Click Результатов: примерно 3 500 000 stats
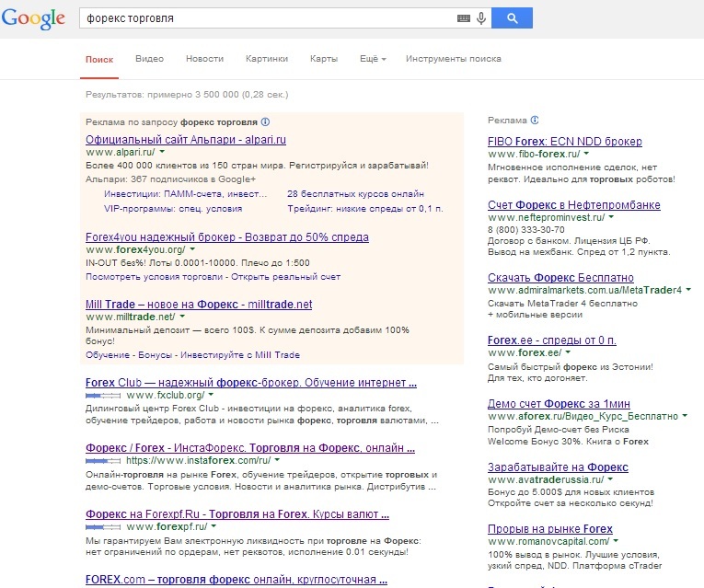The width and height of the screenshot is (704, 588). 187,95
